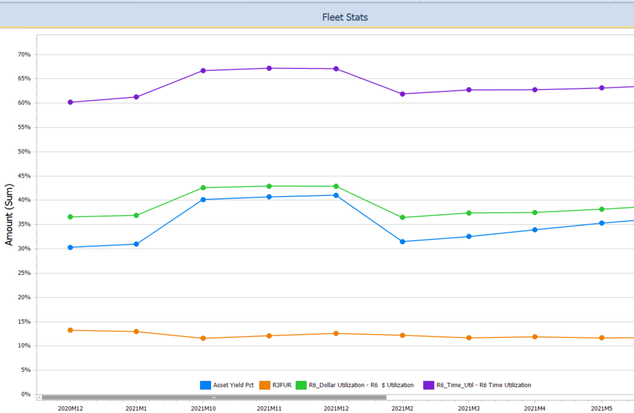Click the blue data point at 2021M10

click(203, 200)
